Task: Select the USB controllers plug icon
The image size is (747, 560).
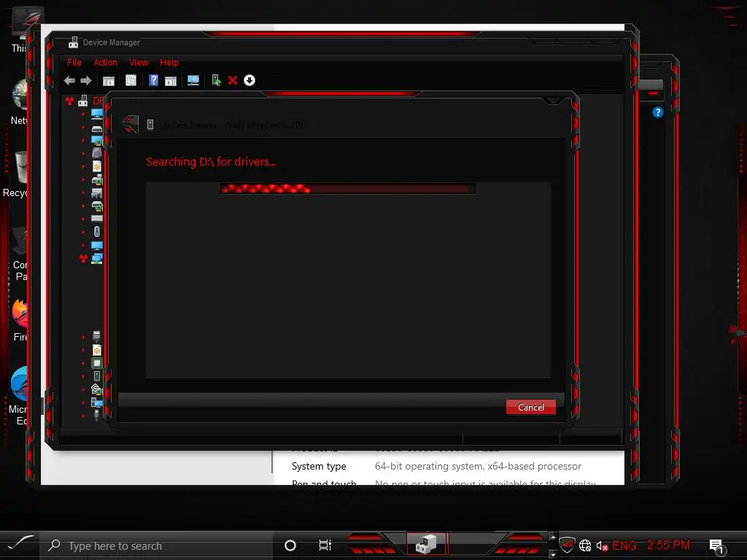Action: [96, 415]
